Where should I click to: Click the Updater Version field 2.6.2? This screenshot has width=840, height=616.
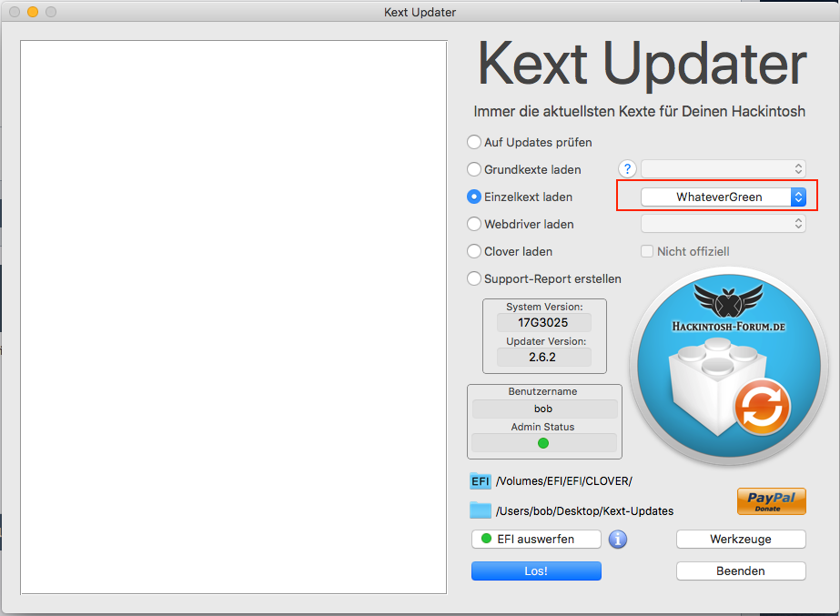pyautogui.click(x=543, y=357)
